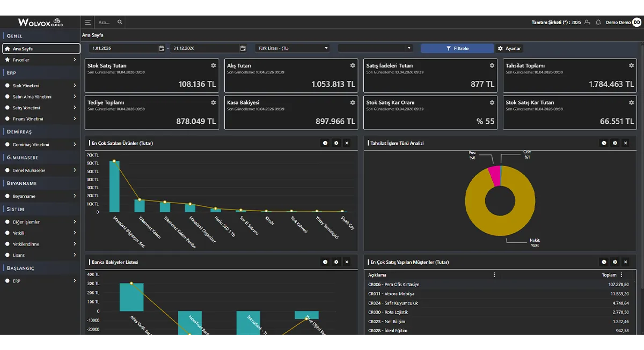
Task: Open Kasa Bakiyesi card settings gear
Action: [x=353, y=102]
